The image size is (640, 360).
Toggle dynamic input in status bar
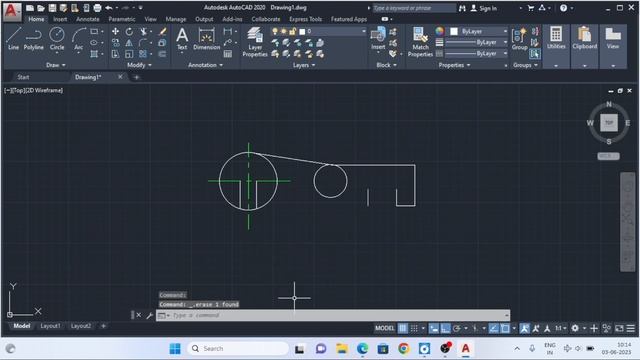(x=434, y=328)
